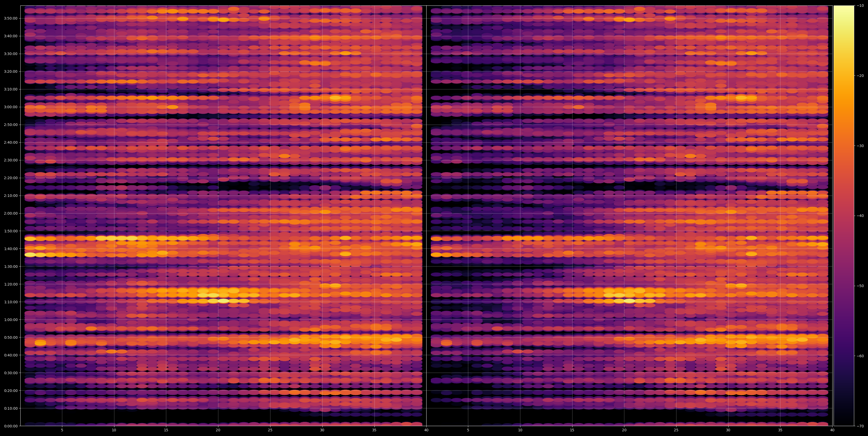
Task: Click x-axis tick 5 under left heatmap
Action: point(62,430)
